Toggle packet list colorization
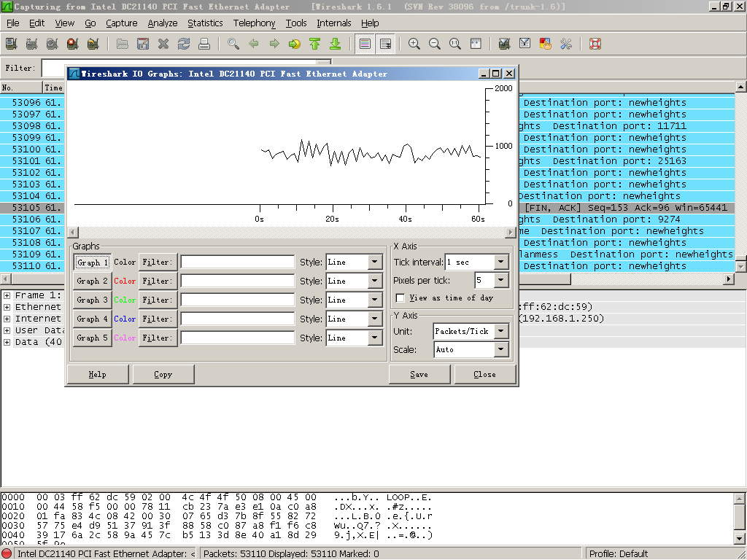747x560 pixels. (365, 44)
